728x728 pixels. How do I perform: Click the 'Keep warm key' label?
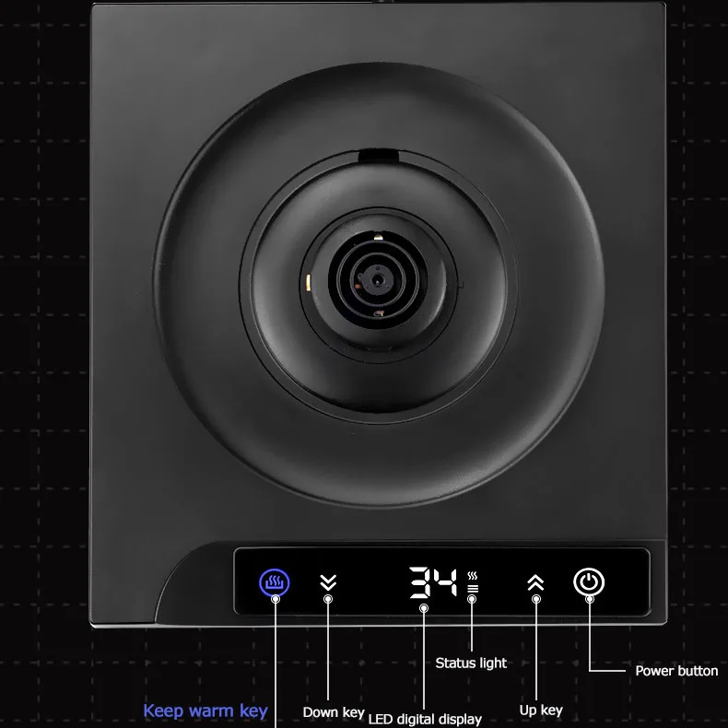[205, 710]
